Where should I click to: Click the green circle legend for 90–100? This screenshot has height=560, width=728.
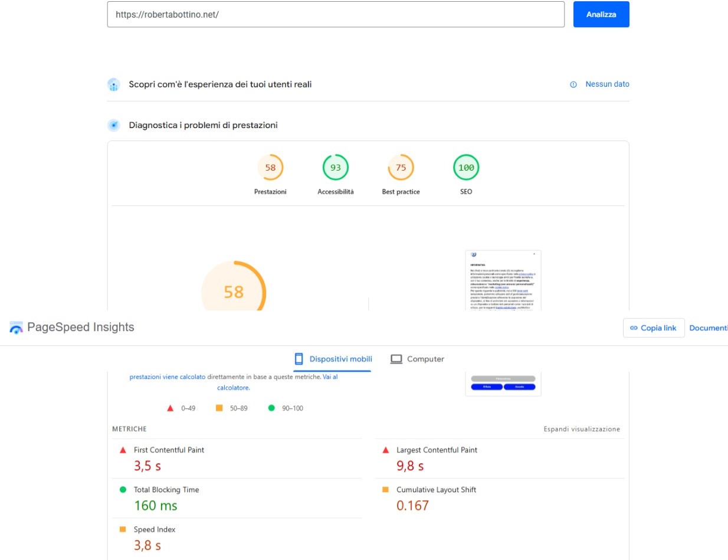[x=271, y=408]
